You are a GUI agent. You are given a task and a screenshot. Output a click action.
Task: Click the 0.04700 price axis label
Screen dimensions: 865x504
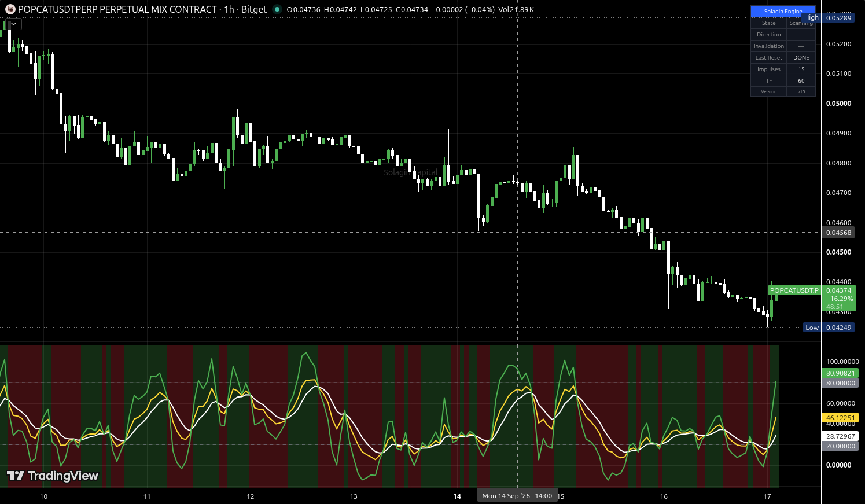(838, 193)
